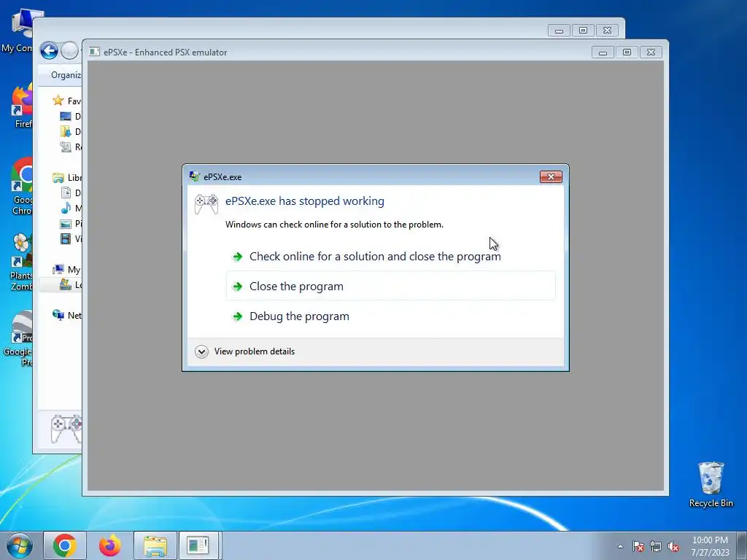747x560 pixels.
Task: Open Documents library in Explorer sidebar
Action: coord(70,192)
